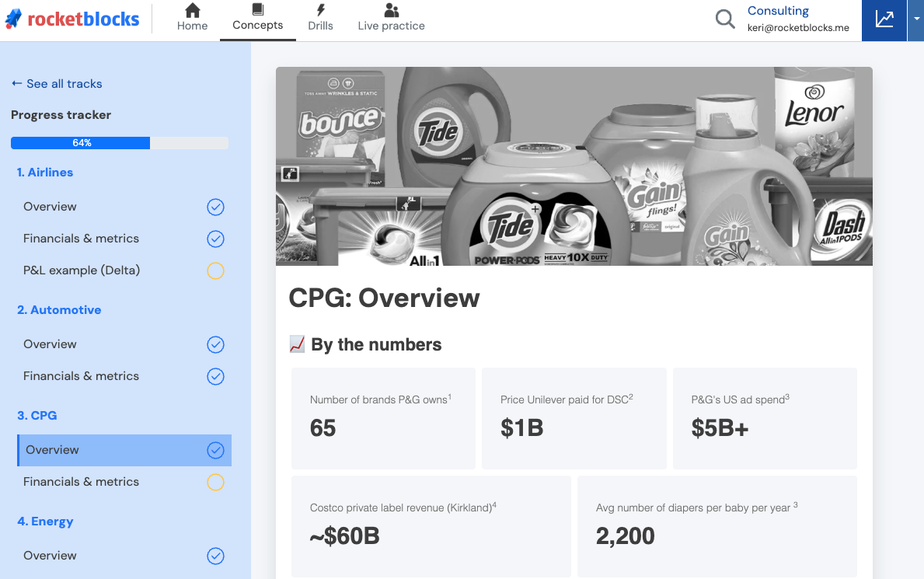924x579 pixels.
Task: Click the 'See all tracks' link
Action: (56, 83)
